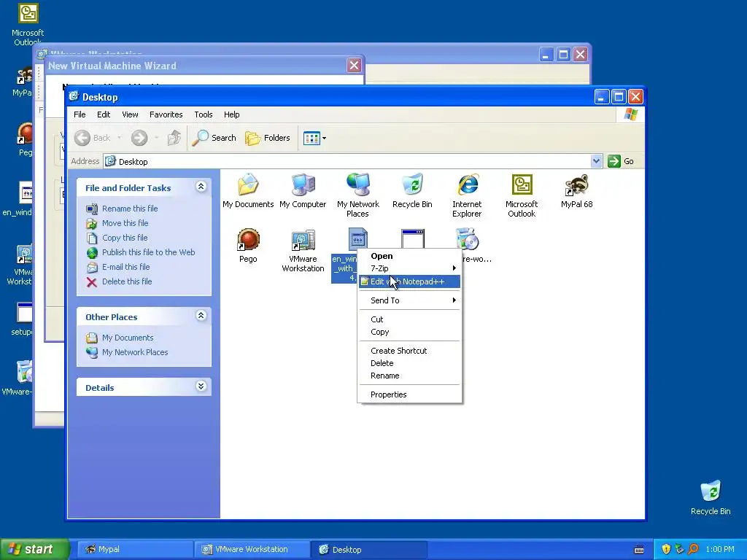The image size is (747, 560).
Task: Expand the Details panel
Action: (201, 386)
